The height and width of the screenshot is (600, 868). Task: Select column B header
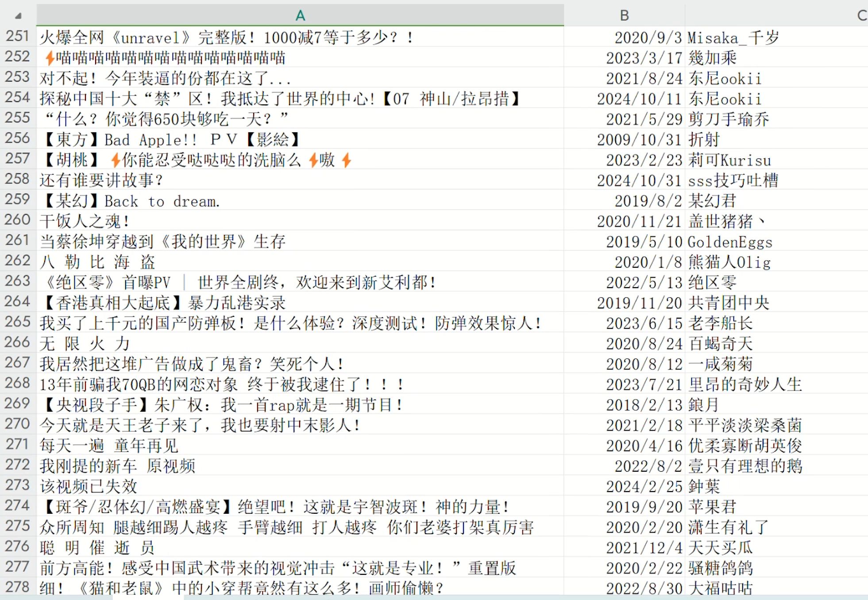coord(624,15)
